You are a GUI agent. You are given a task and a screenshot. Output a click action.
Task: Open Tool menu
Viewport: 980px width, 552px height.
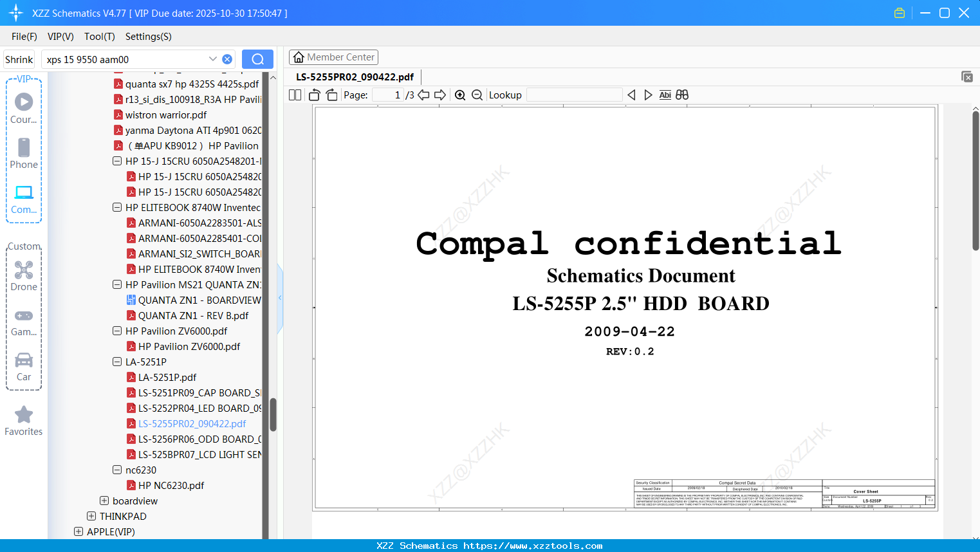99,37
